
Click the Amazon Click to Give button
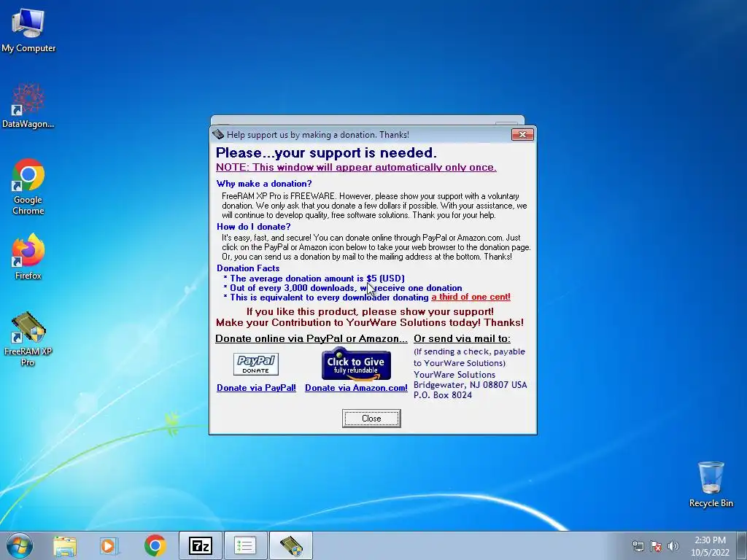356,365
